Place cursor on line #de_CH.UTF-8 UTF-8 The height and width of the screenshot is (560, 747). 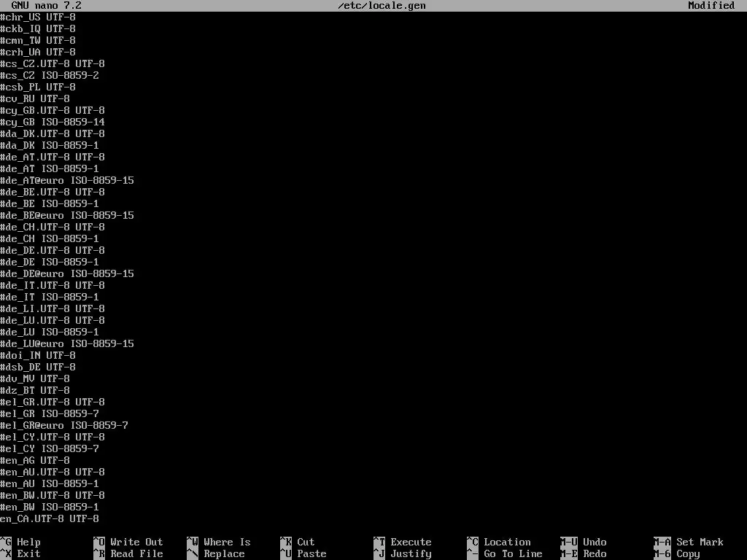53,227
